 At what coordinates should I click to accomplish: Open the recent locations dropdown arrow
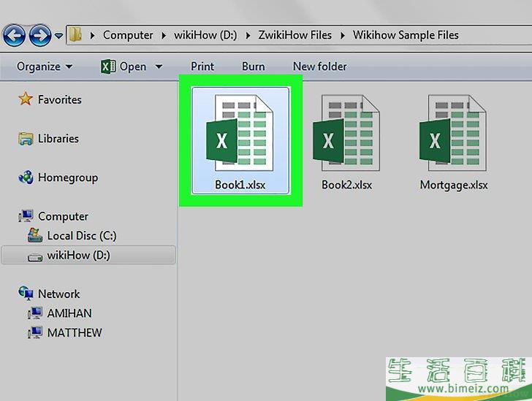[58, 35]
